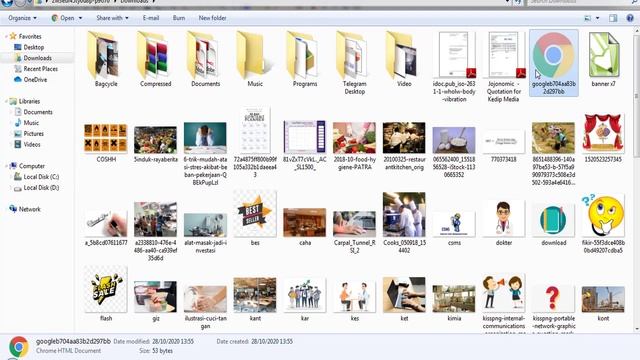Open view options dropdown arrow
The height and width of the screenshot is (360, 640).
point(598,18)
